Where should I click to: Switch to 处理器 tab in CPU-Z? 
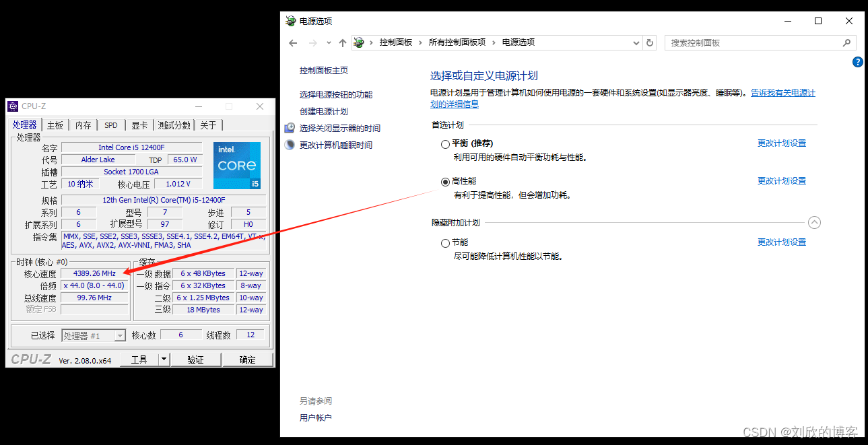pos(25,125)
